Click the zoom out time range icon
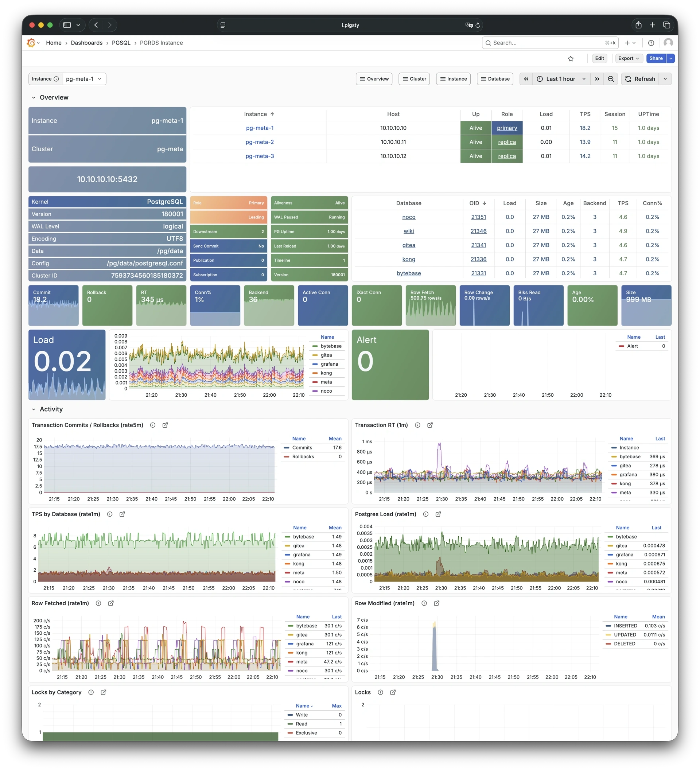 tap(611, 79)
